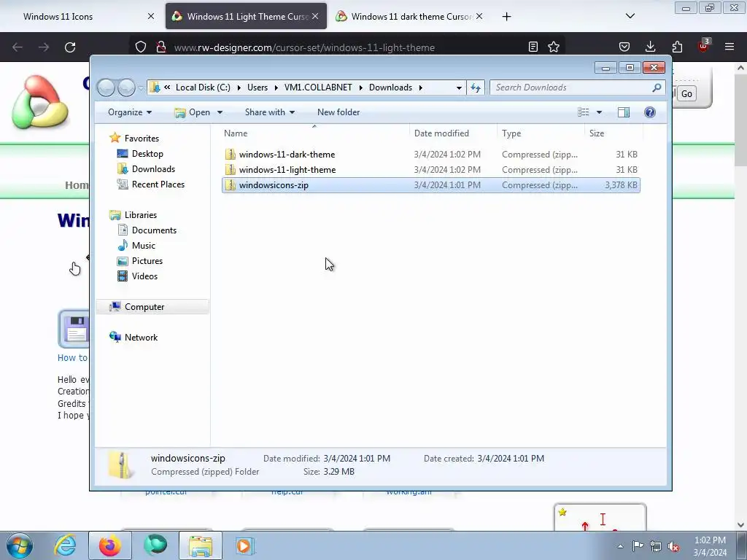Screen dimensions: 747x560
Task: Open Firefox hamburger application menu
Action: [x=729, y=47]
